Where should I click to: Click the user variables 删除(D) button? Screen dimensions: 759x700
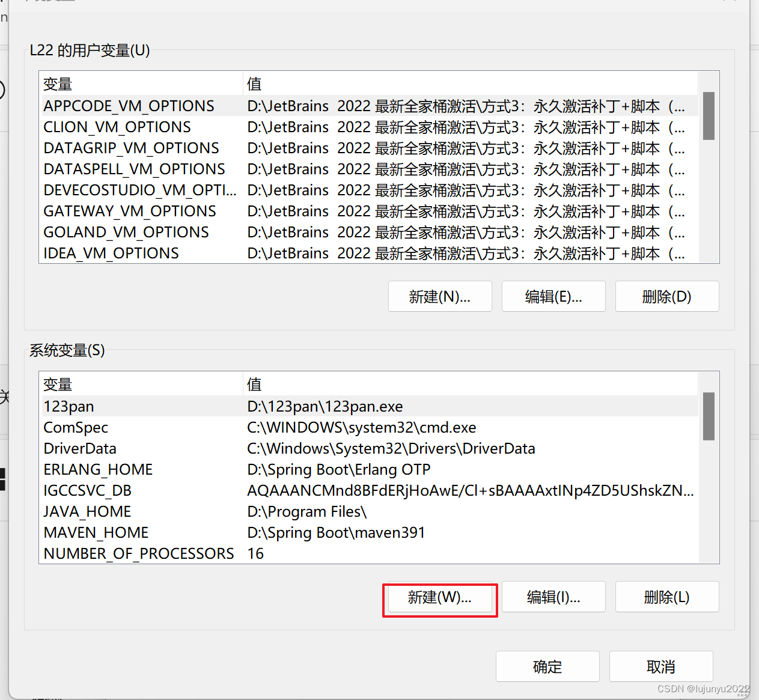(x=667, y=296)
